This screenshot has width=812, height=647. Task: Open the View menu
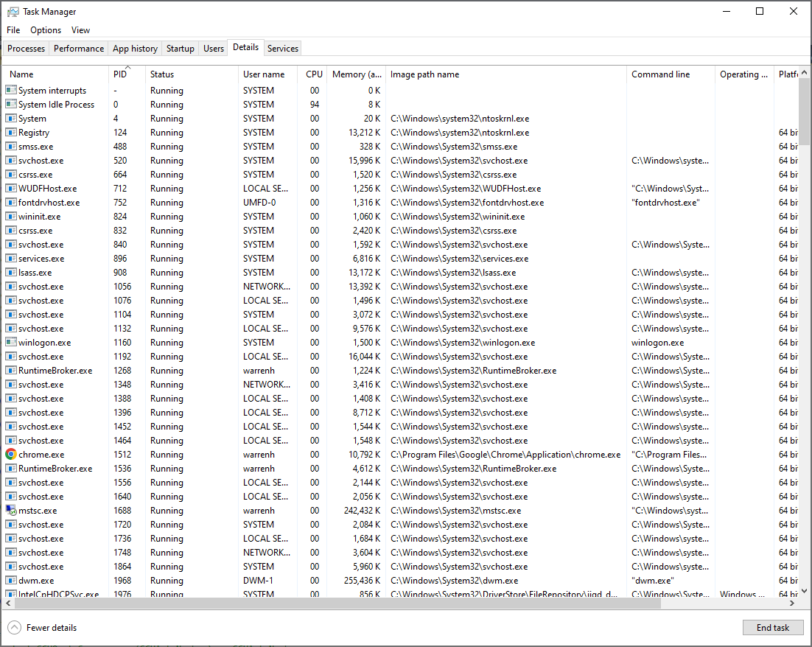(x=81, y=30)
